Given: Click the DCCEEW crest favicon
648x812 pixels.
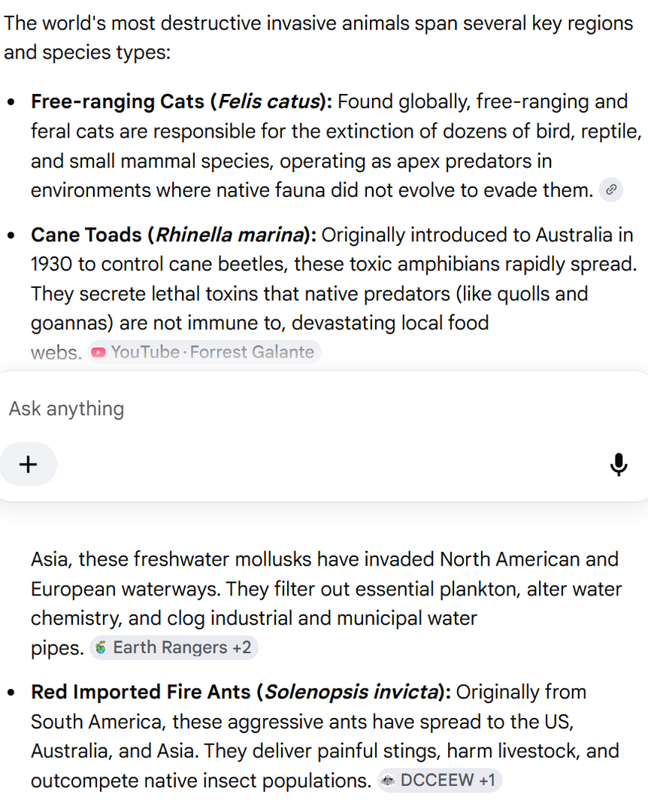Looking at the screenshot, I should click(x=387, y=780).
